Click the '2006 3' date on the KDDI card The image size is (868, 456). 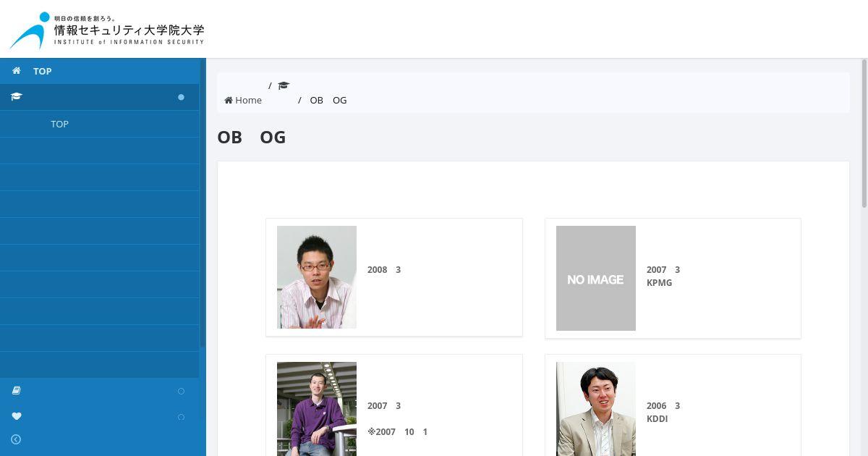(663, 405)
